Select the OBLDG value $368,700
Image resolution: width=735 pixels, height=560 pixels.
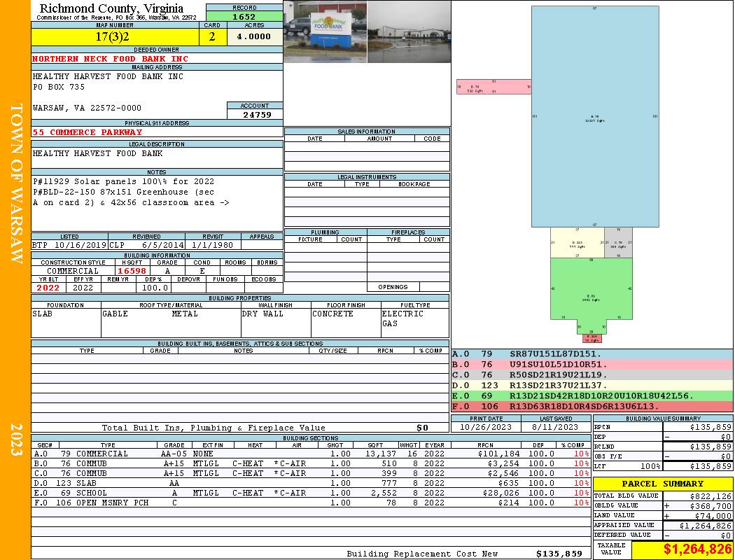pos(710,506)
